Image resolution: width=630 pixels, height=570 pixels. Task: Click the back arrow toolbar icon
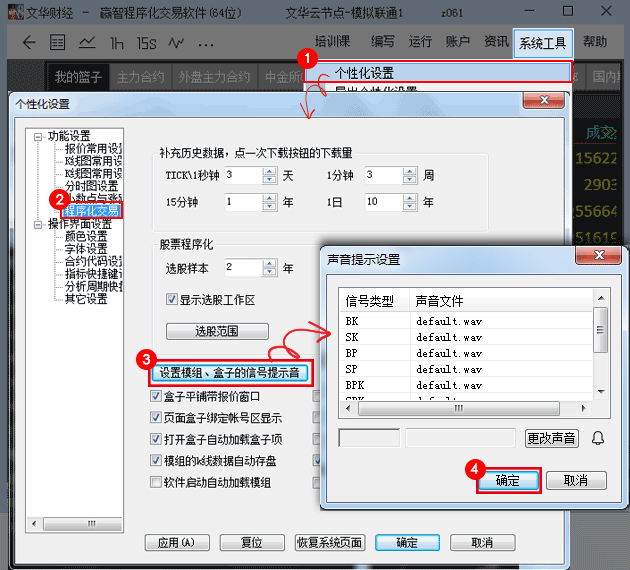click(28, 43)
